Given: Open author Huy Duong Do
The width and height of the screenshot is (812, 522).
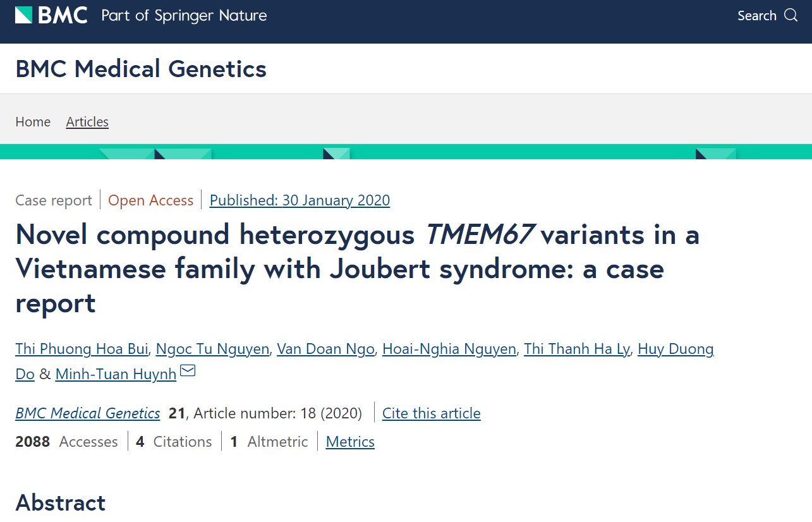Looking at the screenshot, I should pos(676,349).
